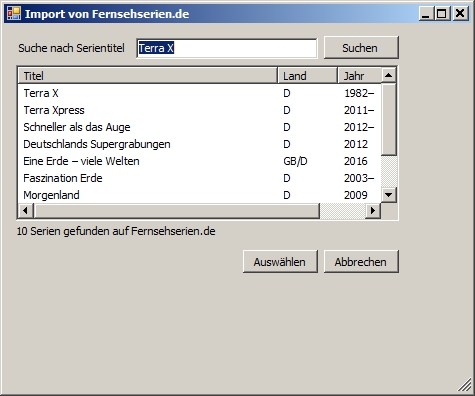Sort results by the Land column header
Screen dimensions: 475x396
click(307, 76)
